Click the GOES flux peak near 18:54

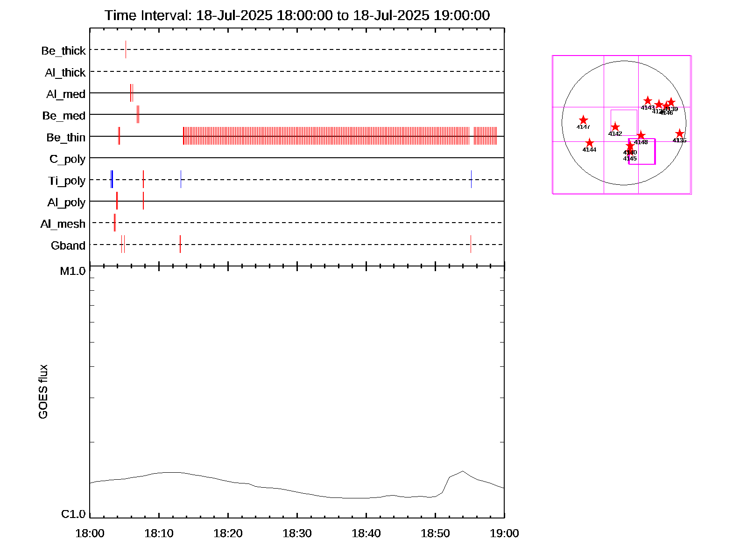pos(462,471)
